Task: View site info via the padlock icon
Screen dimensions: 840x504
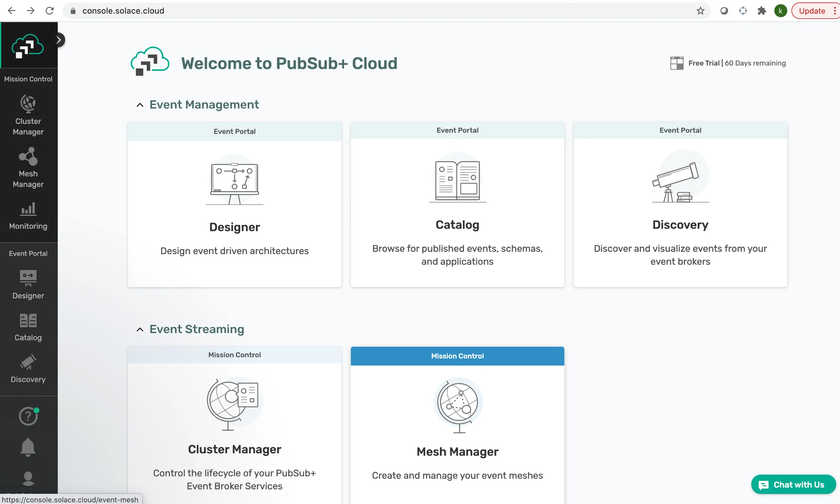Action: coord(73,10)
